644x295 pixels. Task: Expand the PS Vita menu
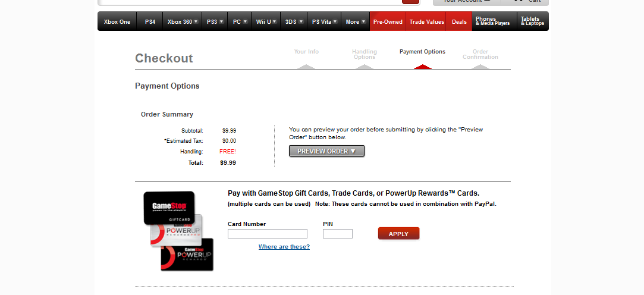pos(325,22)
